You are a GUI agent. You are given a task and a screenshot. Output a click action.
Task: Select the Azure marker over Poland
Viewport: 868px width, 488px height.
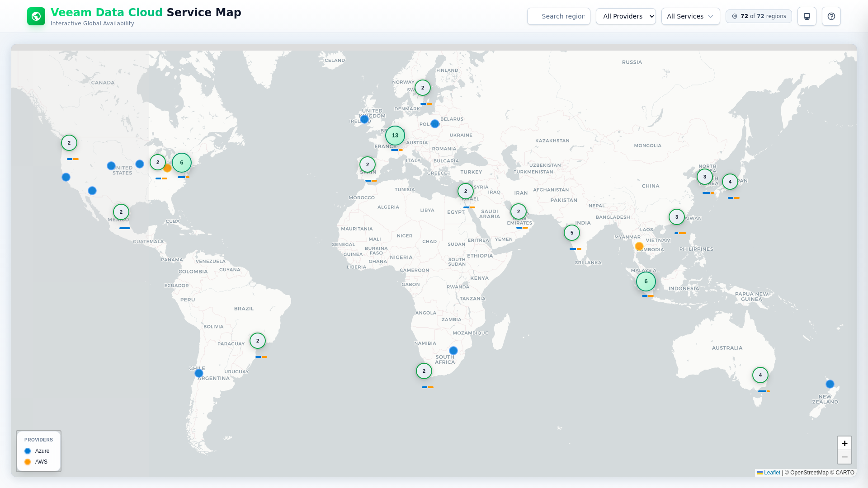pos(435,124)
